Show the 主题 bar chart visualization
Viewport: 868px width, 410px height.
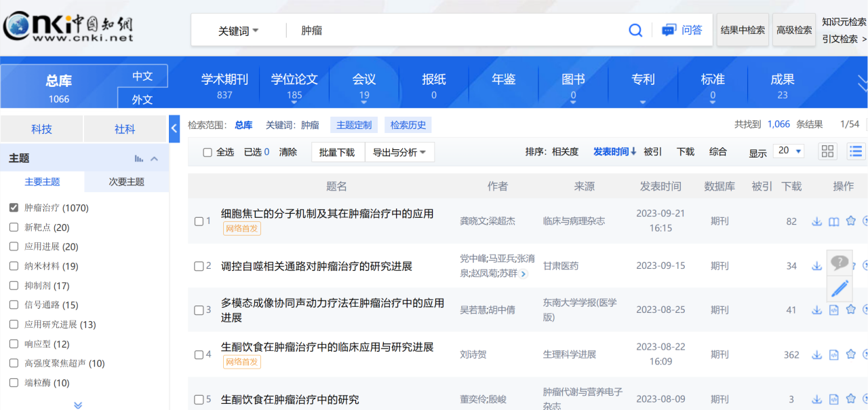tap(139, 159)
